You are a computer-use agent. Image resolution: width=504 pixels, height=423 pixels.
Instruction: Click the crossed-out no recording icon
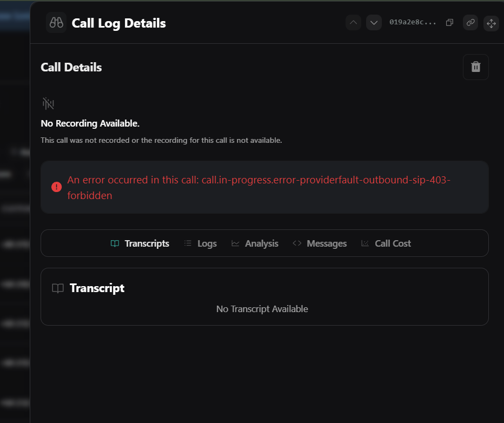[48, 103]
